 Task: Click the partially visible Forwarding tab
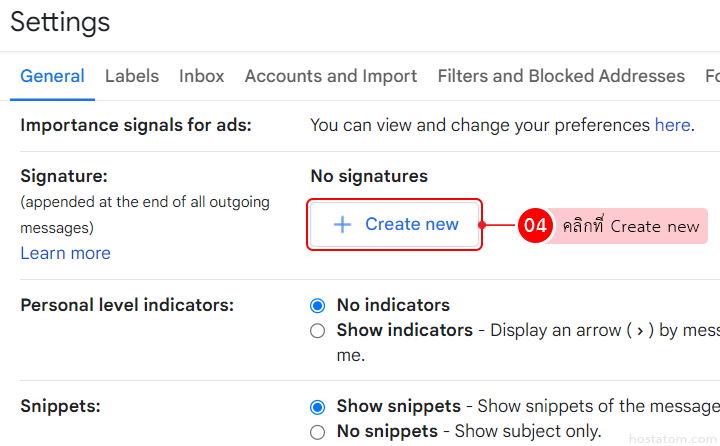pyautogui.click(x=711, y=76)
